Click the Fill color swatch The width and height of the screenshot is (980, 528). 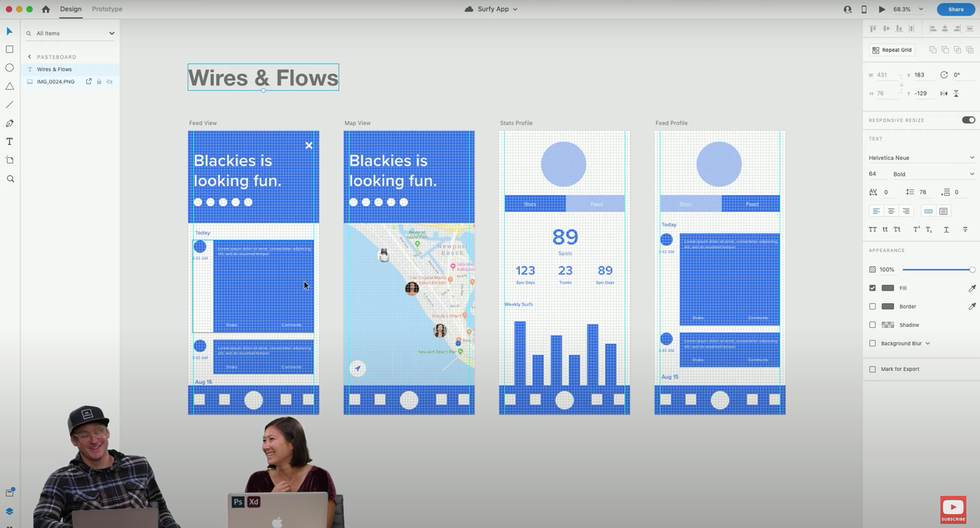click(x=888, y=288)
